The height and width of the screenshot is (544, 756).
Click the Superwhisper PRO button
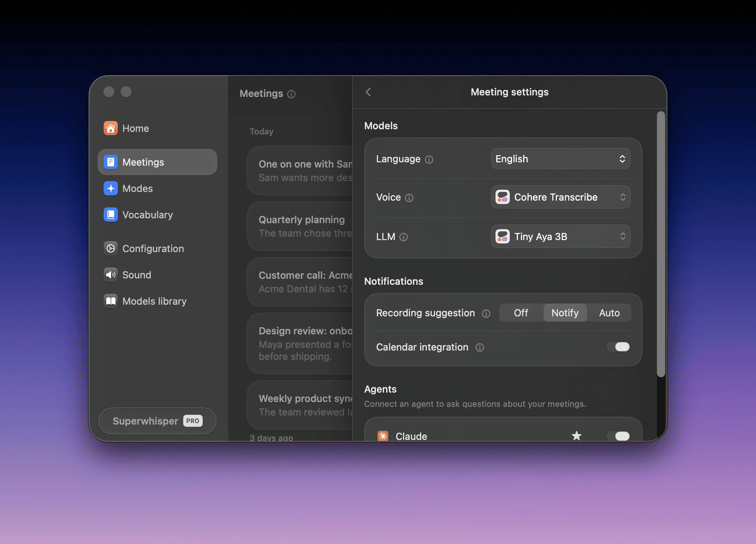coord(157,421)
